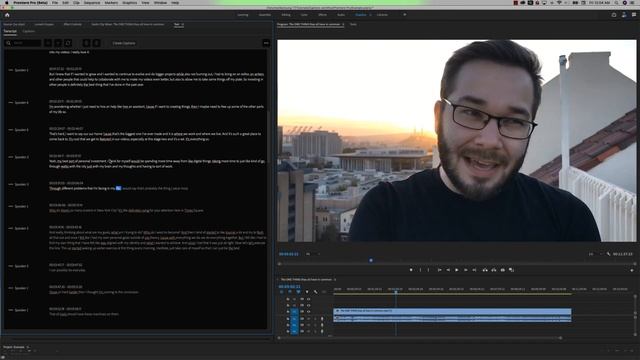The width and height of the screenshot is (640, 360).
Task: Open Comparison View in the Program monitor
Action: [x=512, y=270]
